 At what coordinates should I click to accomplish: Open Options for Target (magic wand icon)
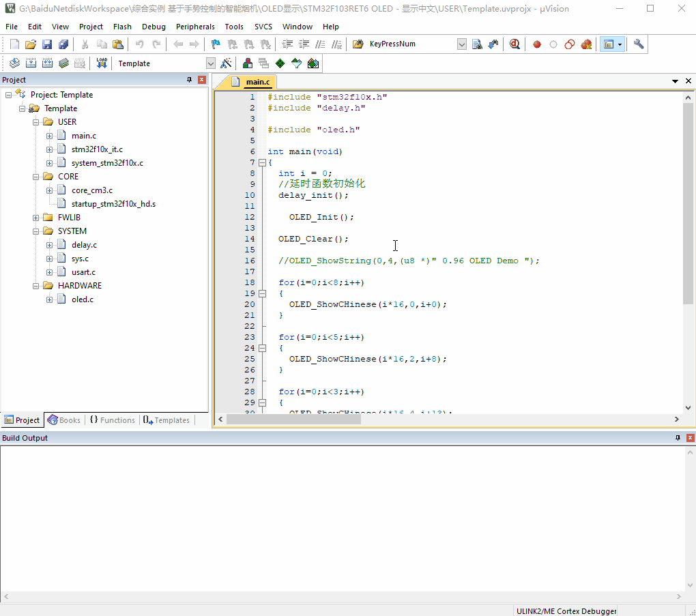click(x=227, y=63)
